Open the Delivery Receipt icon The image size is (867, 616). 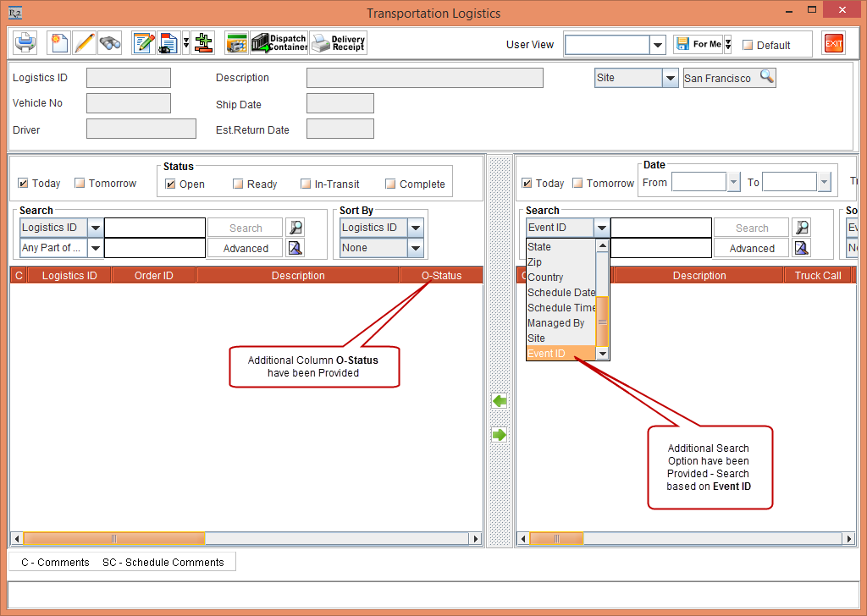(x=339, y=42)
